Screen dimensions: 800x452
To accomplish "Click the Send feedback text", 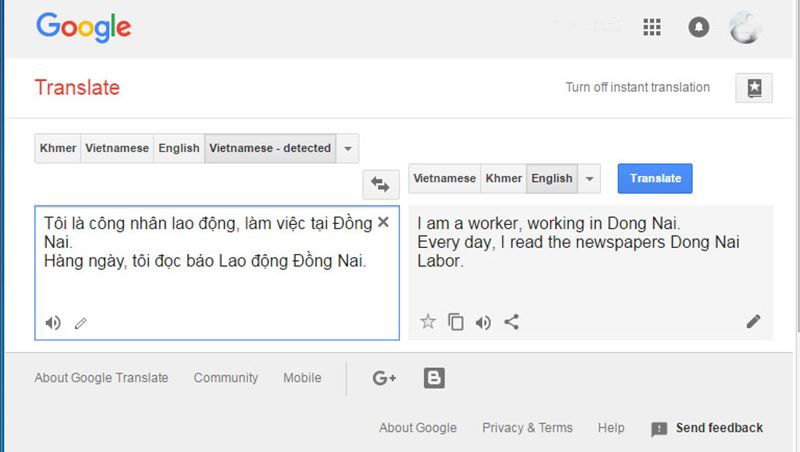I will click(719, 428).
